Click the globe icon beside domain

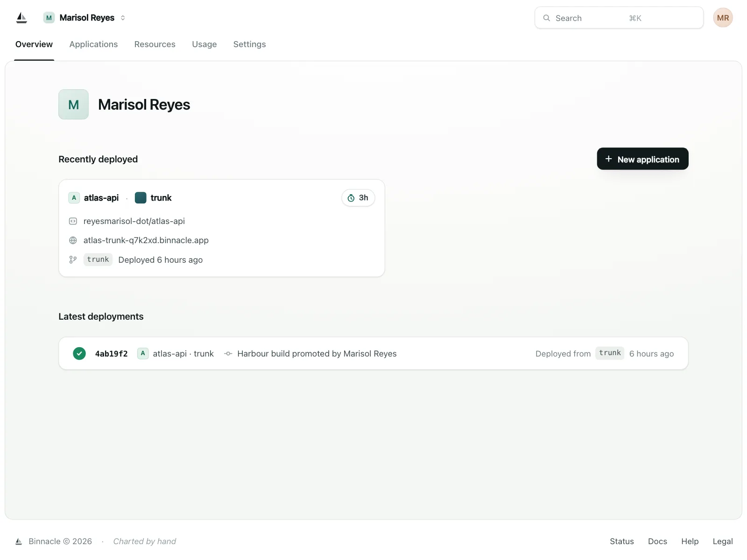(x=73, y=240)
